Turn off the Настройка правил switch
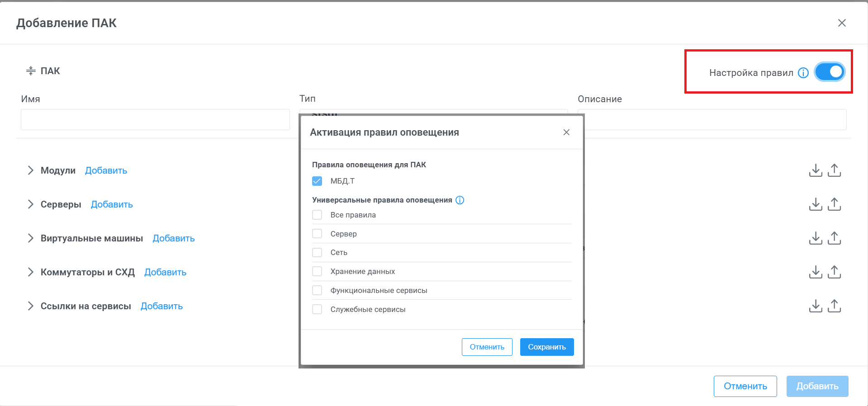This screenshot has height=406, width=868. point(830,72)
